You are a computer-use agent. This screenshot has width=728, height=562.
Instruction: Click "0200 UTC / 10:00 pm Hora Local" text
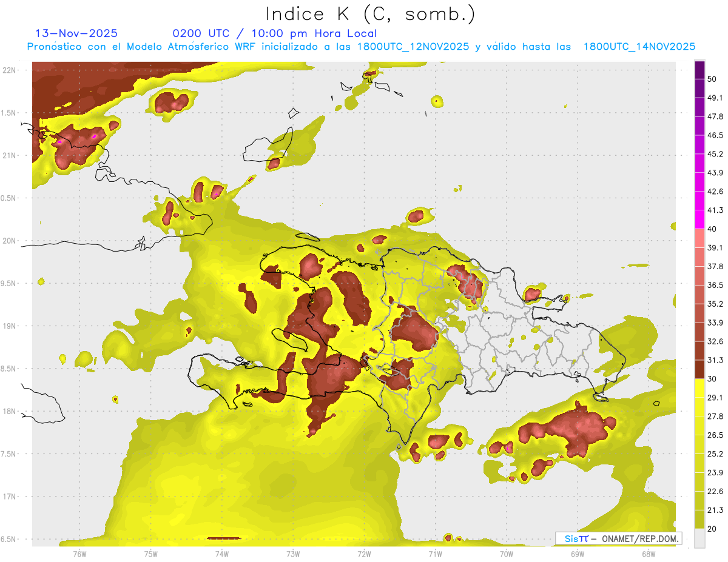click(x=274, y=34)
